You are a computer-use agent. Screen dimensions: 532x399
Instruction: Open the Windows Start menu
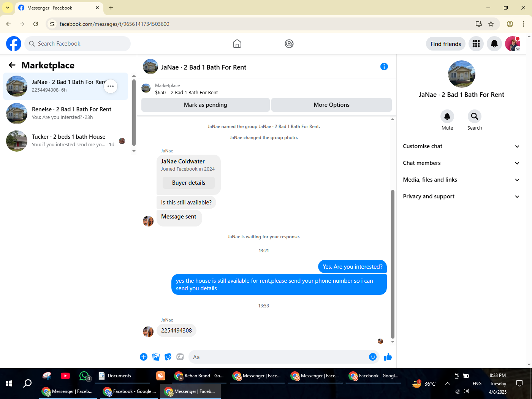[x=9, y=384]
